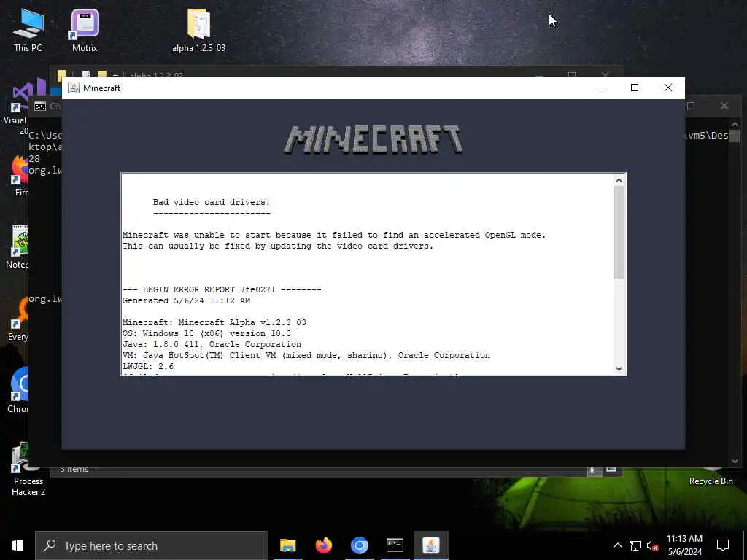The height and width of the screenshot is (560, 747).
Task: Click the Java icon in Minecraft title bar
Action: pos(74,87)
